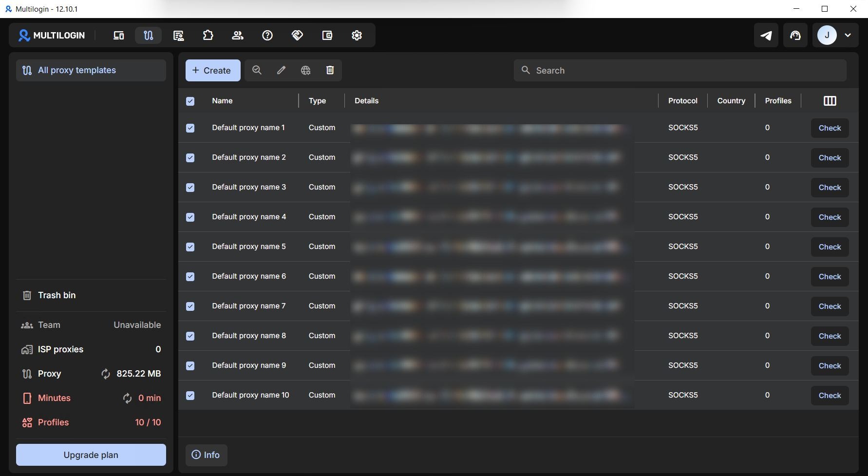868x476 pixels.
Task: Open the promo ticket icon in top navigation
Action: point(297,35)
